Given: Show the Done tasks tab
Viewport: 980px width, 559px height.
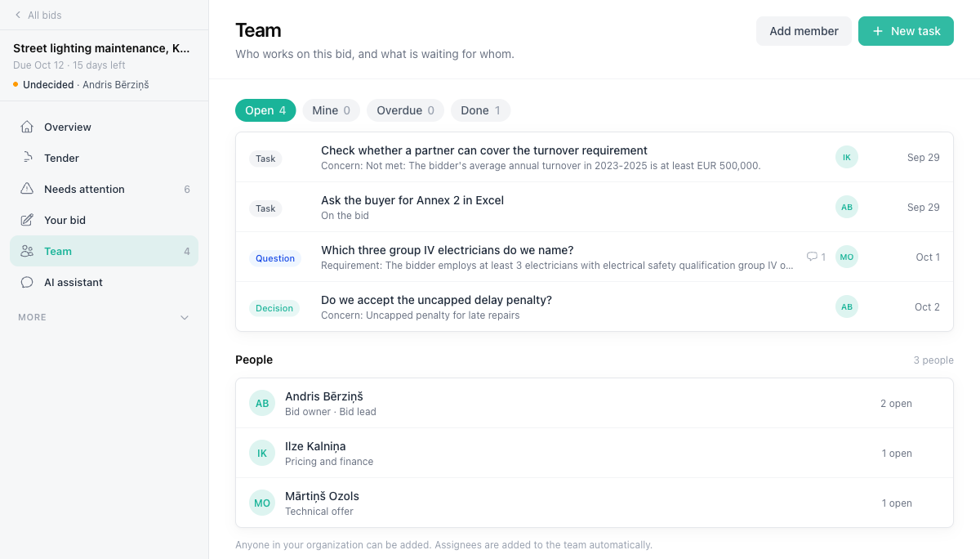Looking at the screenshot, I should (x=480, y=110).
